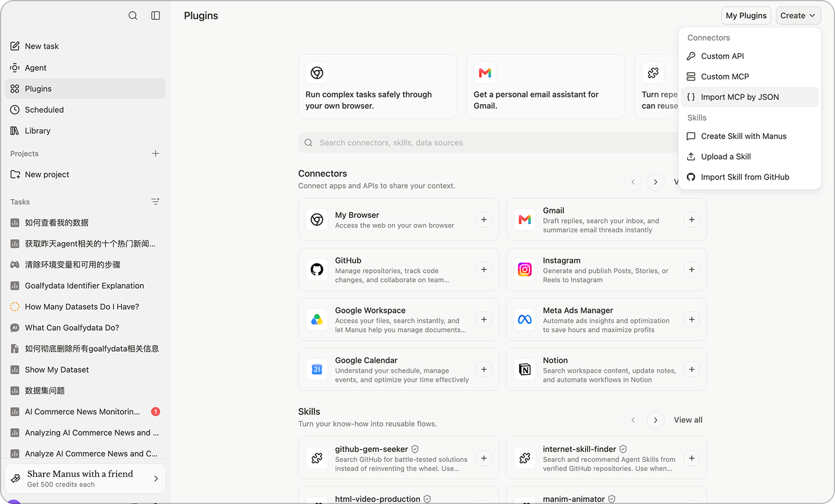The width and height of the screenshot is (835, 504).
Task: Open task '如何查看我的数据'
Action: coord(85,222)
